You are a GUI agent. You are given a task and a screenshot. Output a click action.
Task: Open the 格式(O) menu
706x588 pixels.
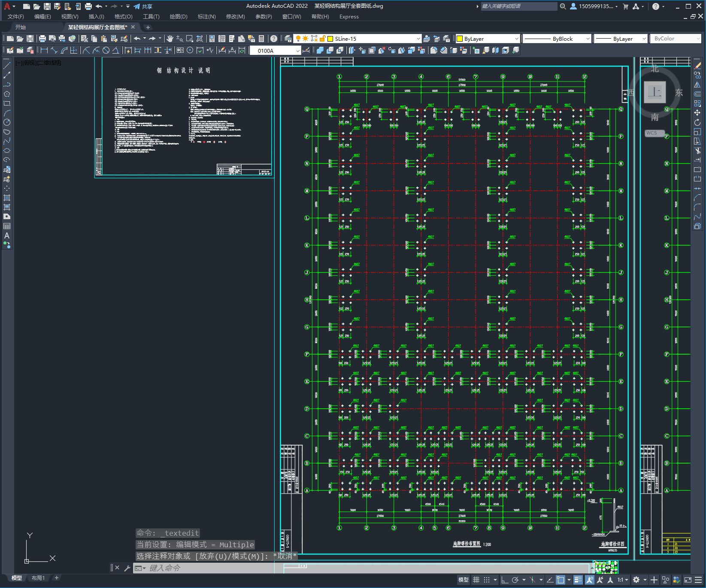click(x=123, y=17)
